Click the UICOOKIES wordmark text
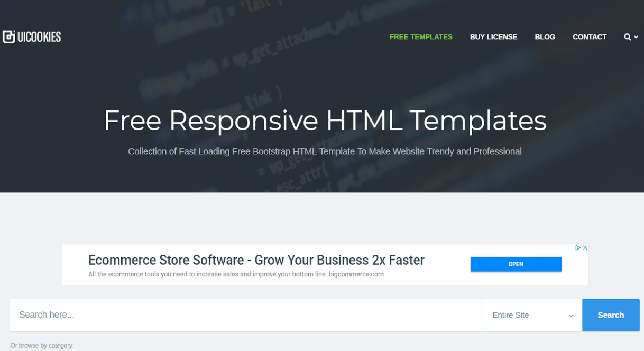This screenshot has width=644, height=351. click(39, 37)
